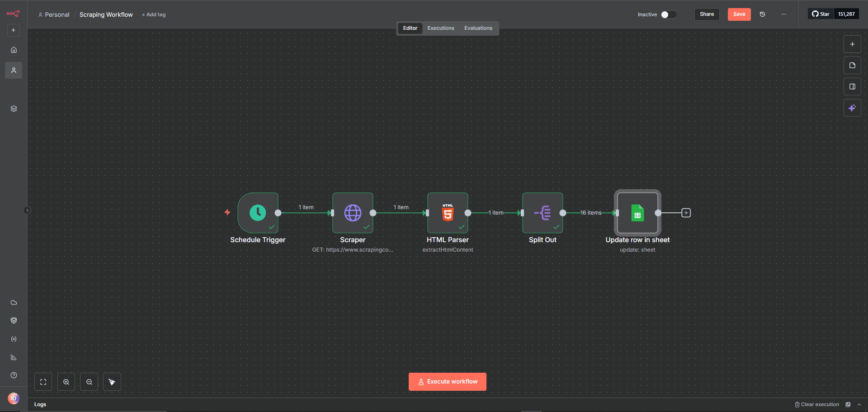
Task: Select the Schedule Trigger node
Action: [x=258, y=213]
